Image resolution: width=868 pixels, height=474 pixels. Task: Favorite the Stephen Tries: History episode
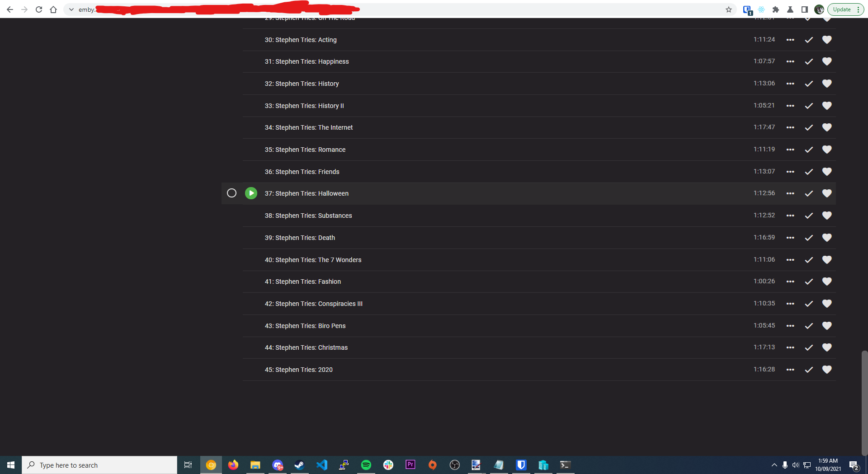pos(827,84)
